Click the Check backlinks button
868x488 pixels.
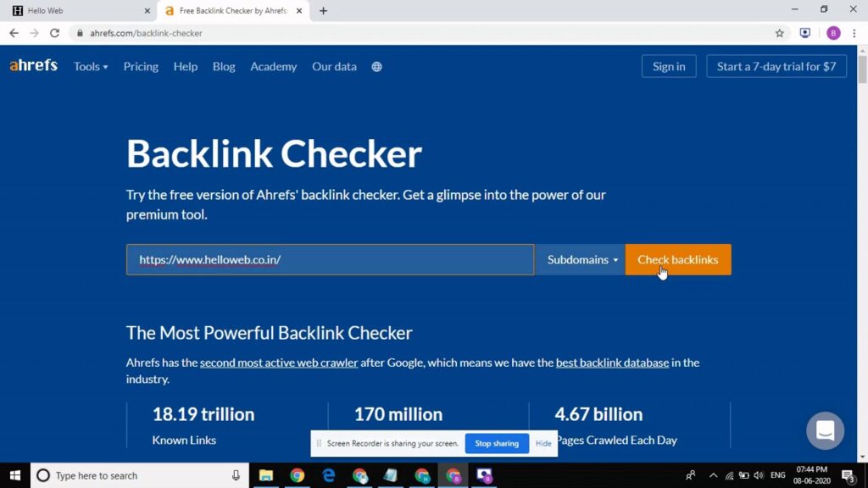(x=678, y=259)
